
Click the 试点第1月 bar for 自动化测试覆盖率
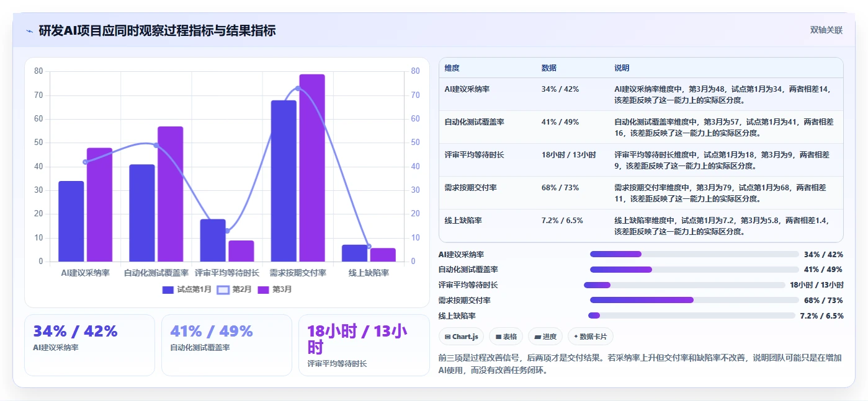pos(142,213)
